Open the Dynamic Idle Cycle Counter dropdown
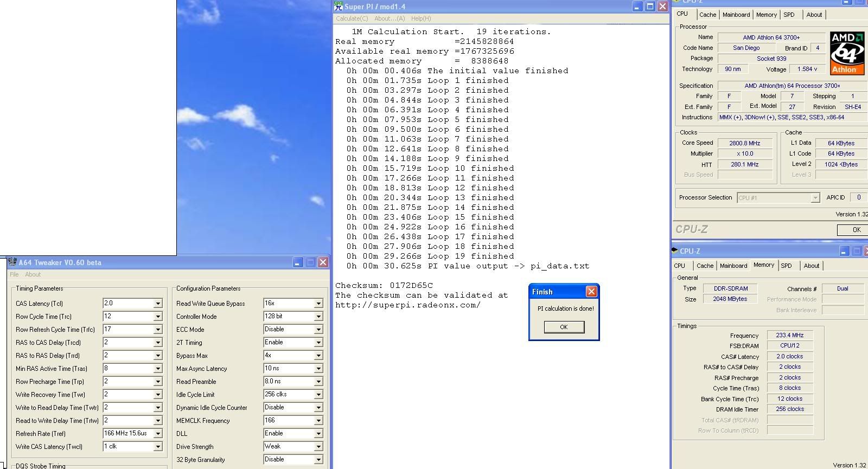The image size is (868, 469). pos(318,408)
